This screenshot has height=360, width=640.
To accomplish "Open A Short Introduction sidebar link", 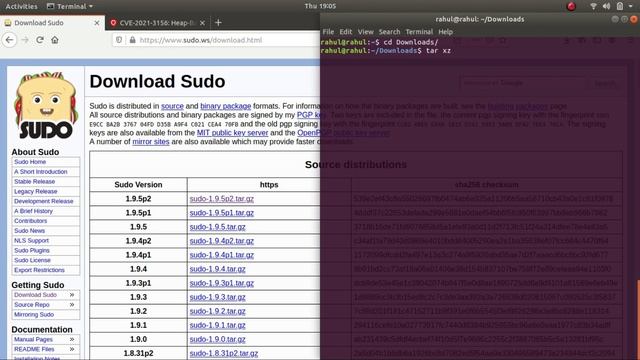I will pos(41,172).
